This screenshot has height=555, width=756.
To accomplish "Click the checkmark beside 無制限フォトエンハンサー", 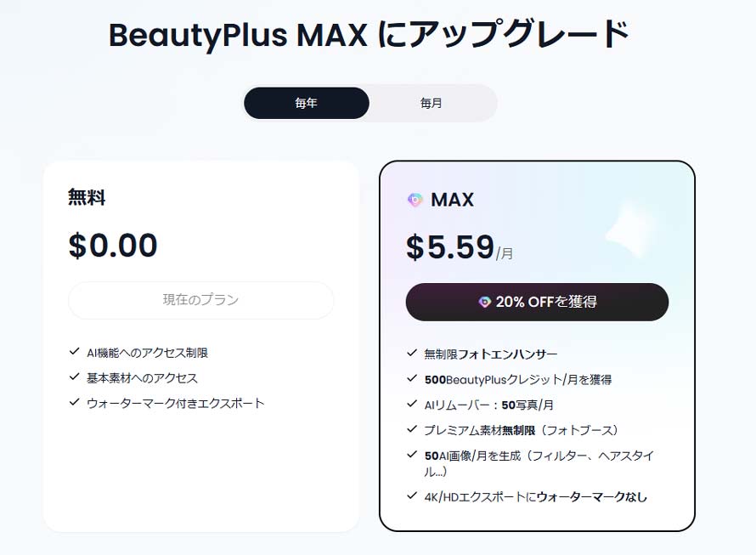I will 412,354.
